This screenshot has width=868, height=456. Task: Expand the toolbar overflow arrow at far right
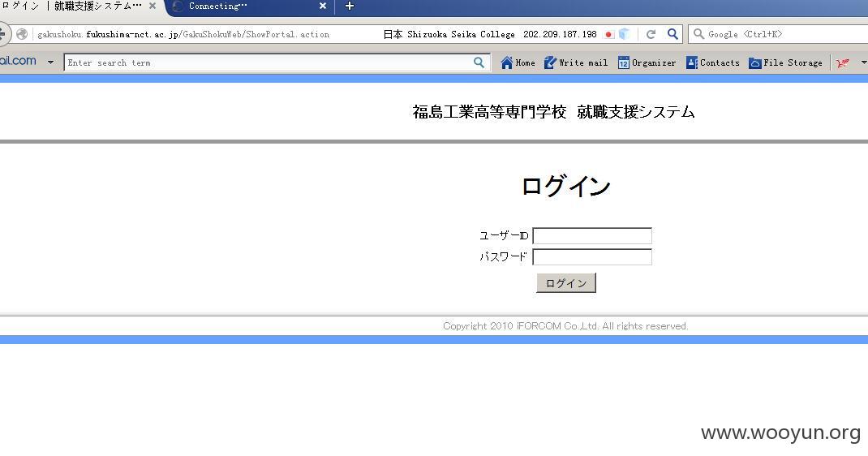[x=864, y=62]
